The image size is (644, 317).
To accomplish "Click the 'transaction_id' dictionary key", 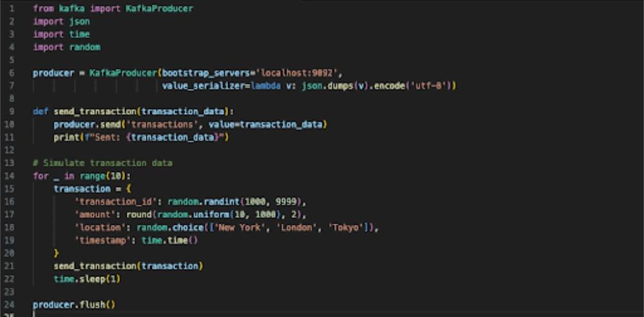I will coord(116,202).
